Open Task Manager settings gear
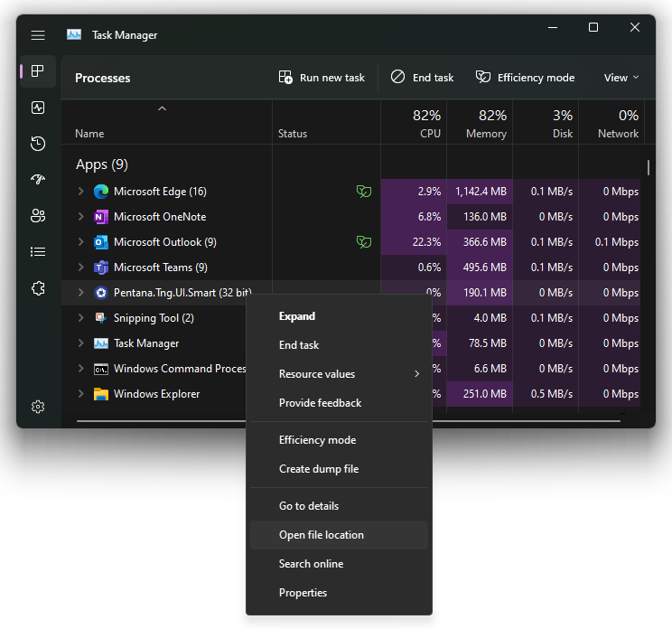 tap(38, 407)
